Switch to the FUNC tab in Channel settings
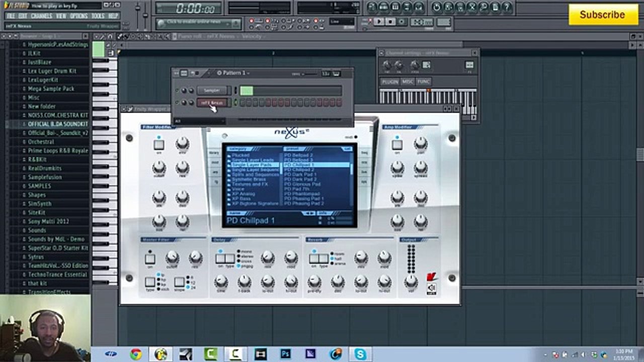The width and height of the screenshot is (644, 362). pyautogui.click(x=424, y=81)
